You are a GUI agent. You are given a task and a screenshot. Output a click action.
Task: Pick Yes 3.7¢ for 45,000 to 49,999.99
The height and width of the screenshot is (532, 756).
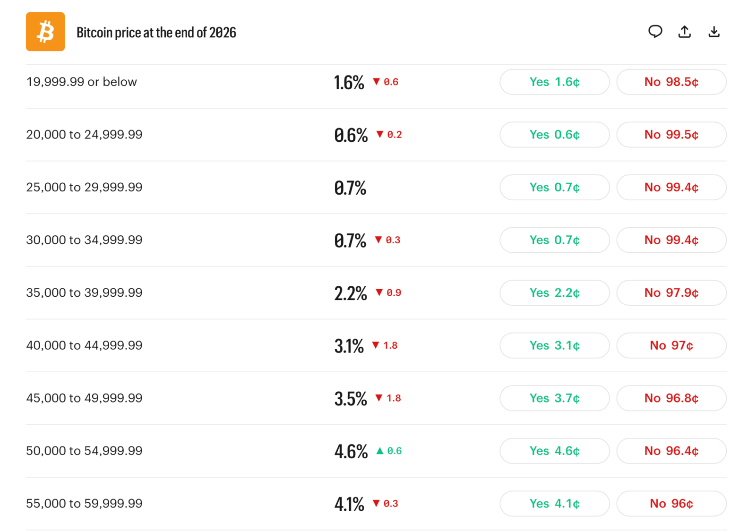[x=554, y=398]
